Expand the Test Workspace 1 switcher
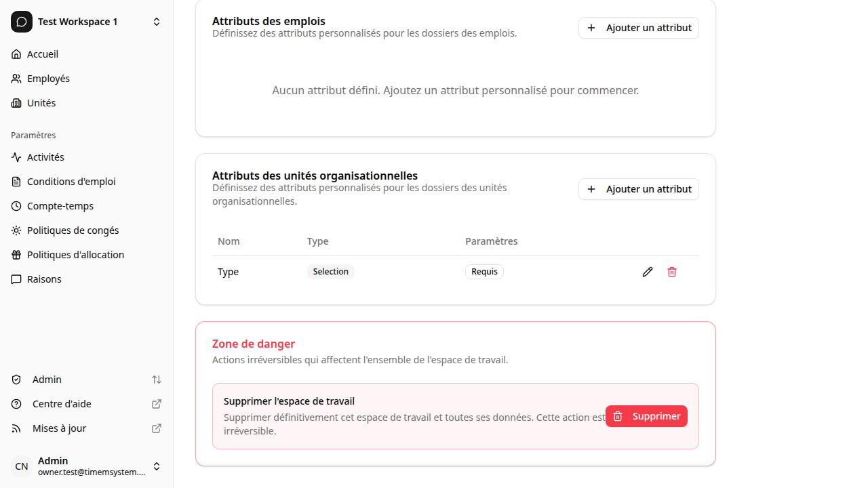The width and height of the screenshot is (868, 488). [157, 21]
